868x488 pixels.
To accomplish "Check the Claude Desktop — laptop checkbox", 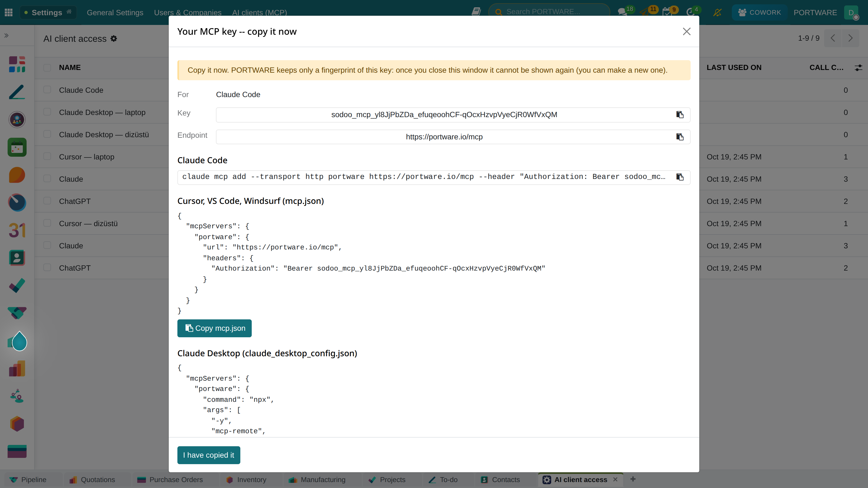I will (x=47, y=112).
